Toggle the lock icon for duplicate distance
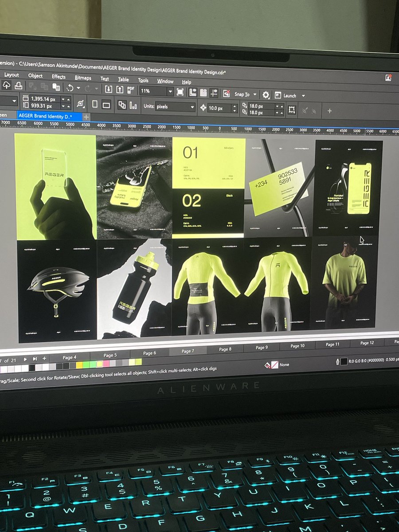Screen dimensions: 399x532 304,109
